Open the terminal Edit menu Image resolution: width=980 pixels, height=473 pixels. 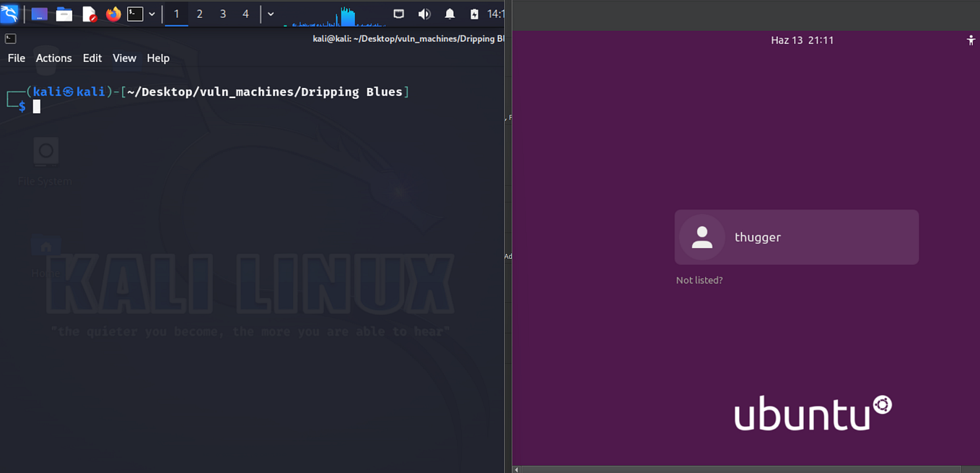(x=92, y=58)
